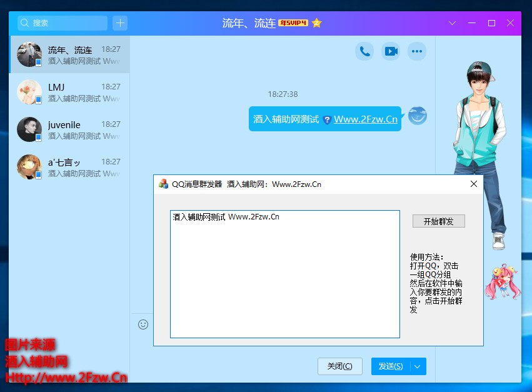The width and height of the screenshot is (532, 392).
Task: Maximize the QQ chat window
Action: click(x=491, y=23)
